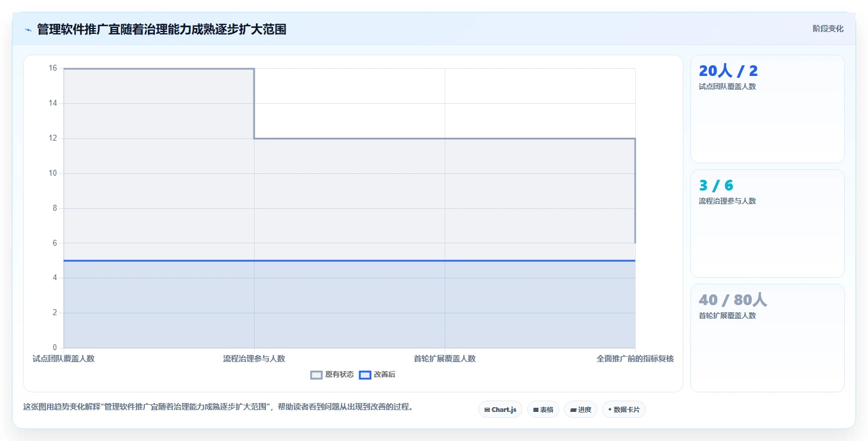
Task: Click x-axis label 试点团队覆盖人数
Action: (64, 358)
